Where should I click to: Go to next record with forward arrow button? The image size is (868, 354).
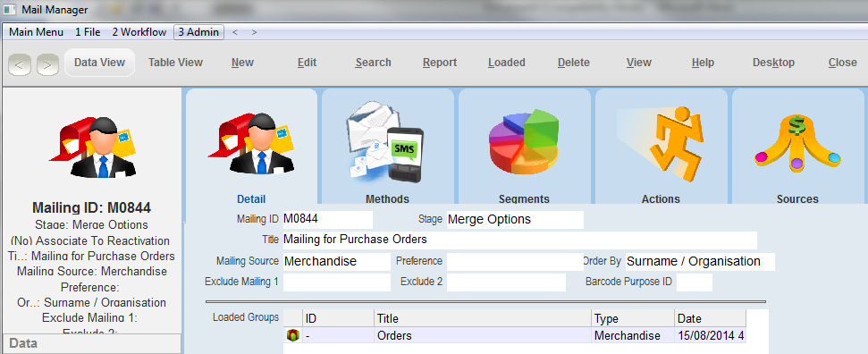click(x=47, y=65)
